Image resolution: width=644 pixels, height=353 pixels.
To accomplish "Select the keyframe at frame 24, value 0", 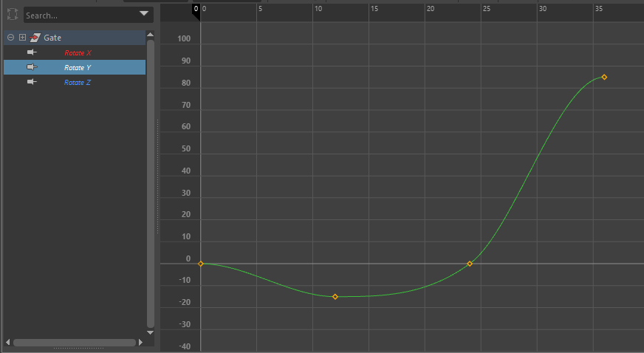I will pos(470,264).
